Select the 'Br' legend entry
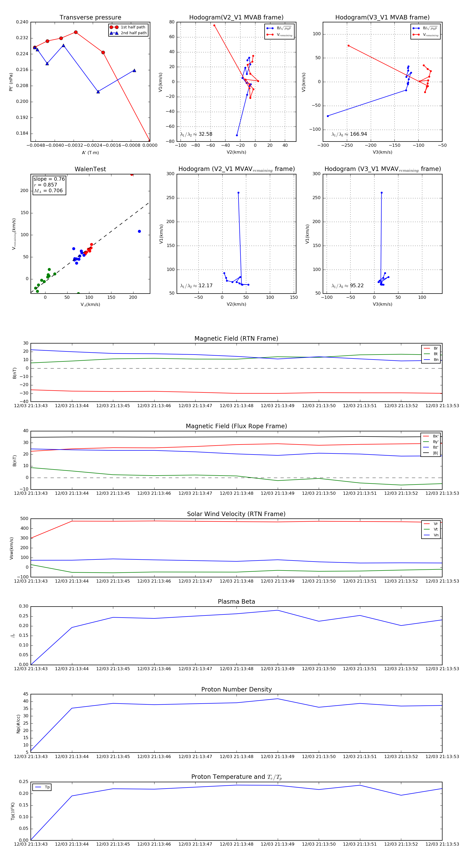Viewport: 473px width, 868px height. [x=431, y=349]
